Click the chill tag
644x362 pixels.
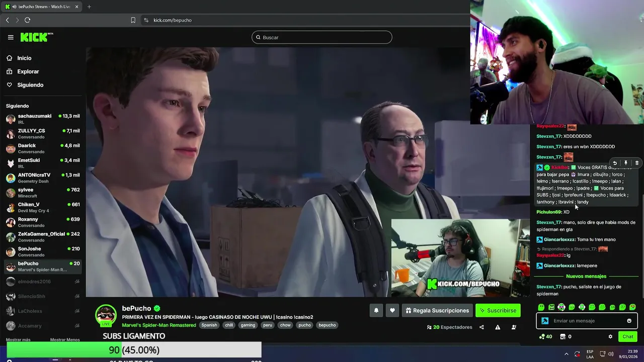pos(229,325)
